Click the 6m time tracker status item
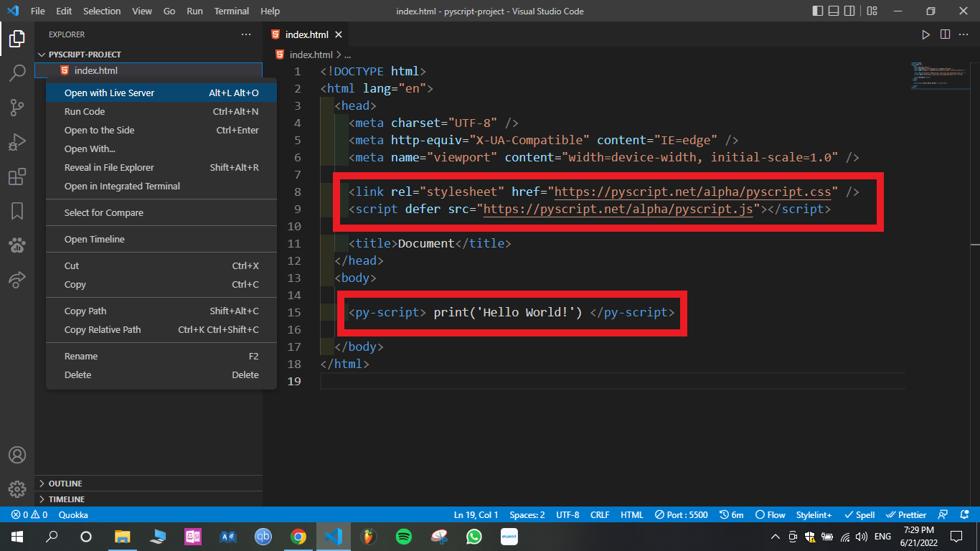The image size is (980, 551). tap(732, 515)
